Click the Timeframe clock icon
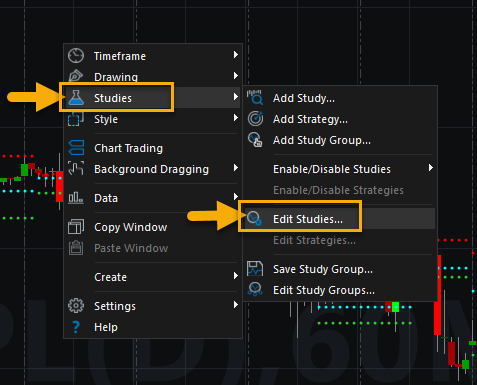Screen dimensions: 477x385 click(76, 55)
